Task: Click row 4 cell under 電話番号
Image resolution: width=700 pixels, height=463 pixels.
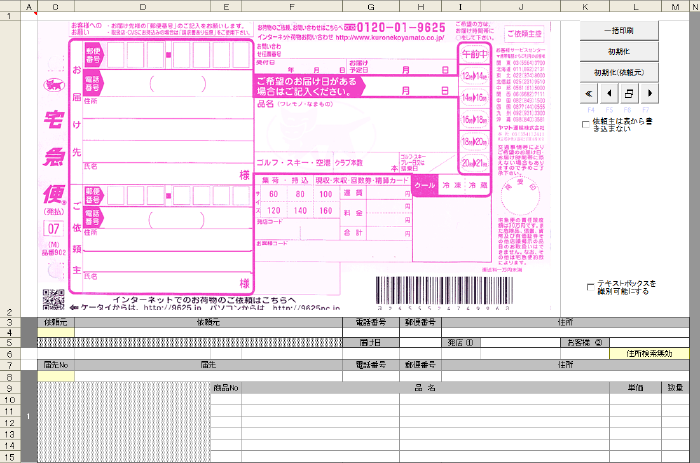Action: coord(371,333)
